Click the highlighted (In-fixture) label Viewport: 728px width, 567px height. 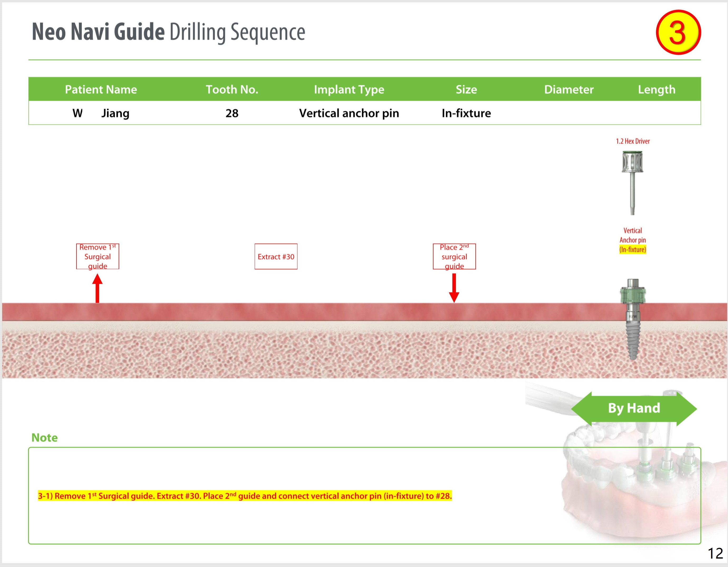pos(632,249)
